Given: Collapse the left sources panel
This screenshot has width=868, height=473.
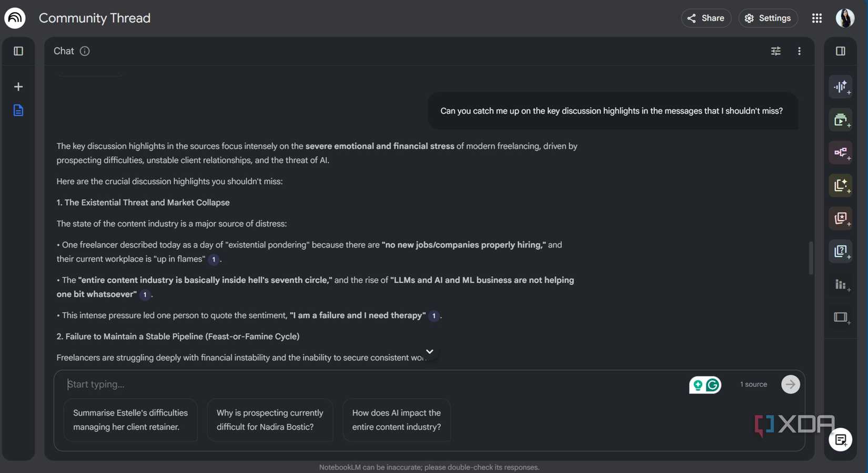Looking at the screenshot, I should click(18, 50).
